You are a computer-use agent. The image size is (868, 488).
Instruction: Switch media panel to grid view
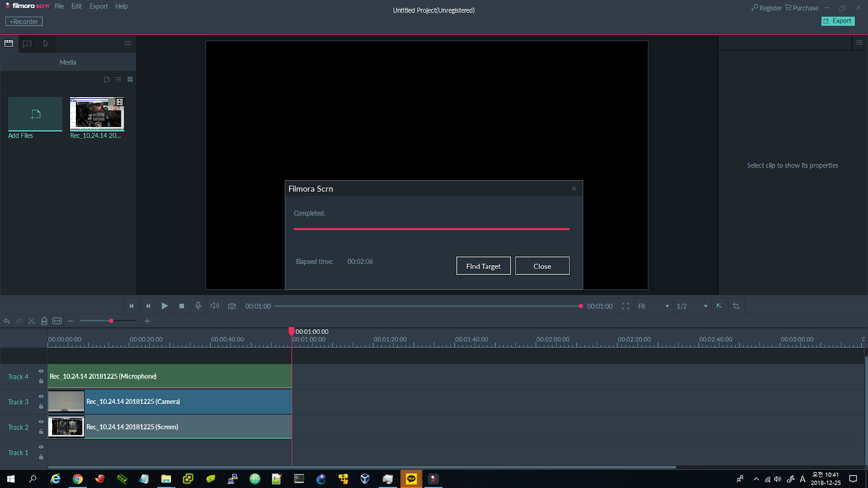tap(130, 79)
